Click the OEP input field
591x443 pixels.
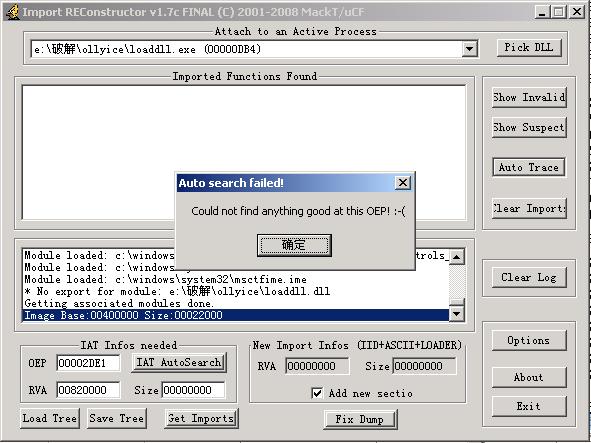tap(88, 363)
